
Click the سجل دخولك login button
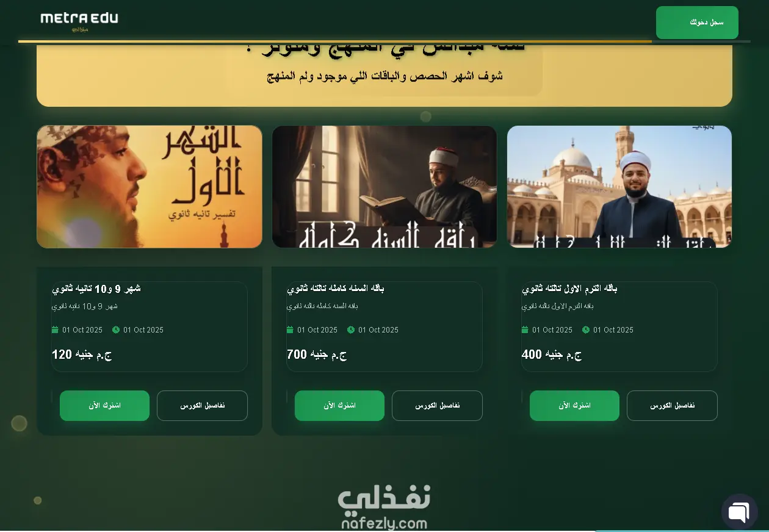tap(697, 23)
